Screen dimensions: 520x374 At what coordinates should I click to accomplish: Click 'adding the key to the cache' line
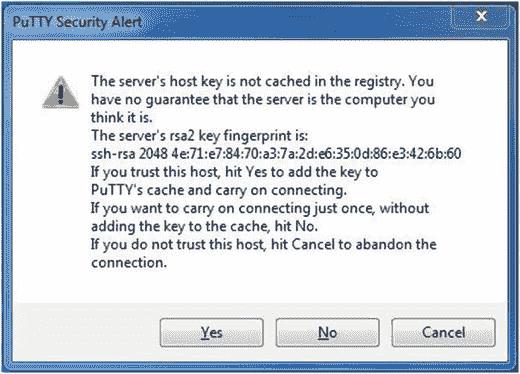pos(204,226)
